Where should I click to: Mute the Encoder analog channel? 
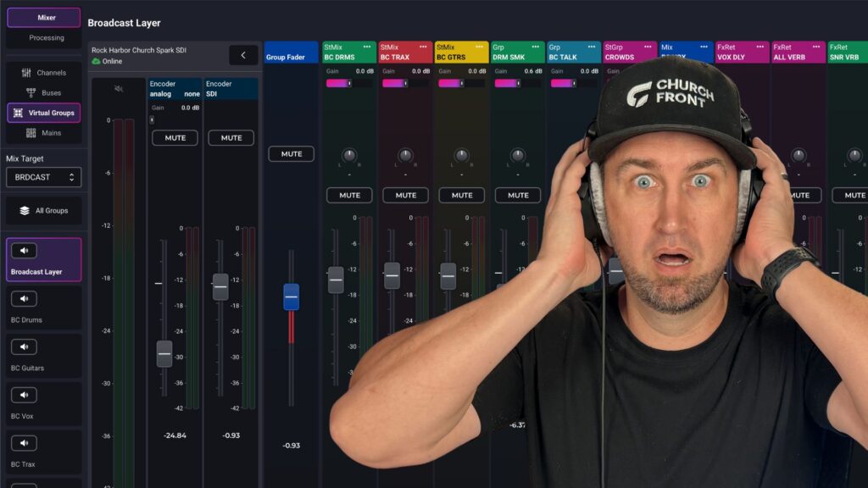(x=175, y=138)
